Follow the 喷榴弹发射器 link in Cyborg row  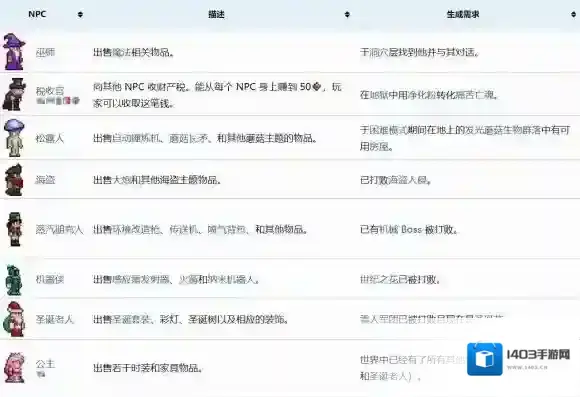(x=141, y=279)
